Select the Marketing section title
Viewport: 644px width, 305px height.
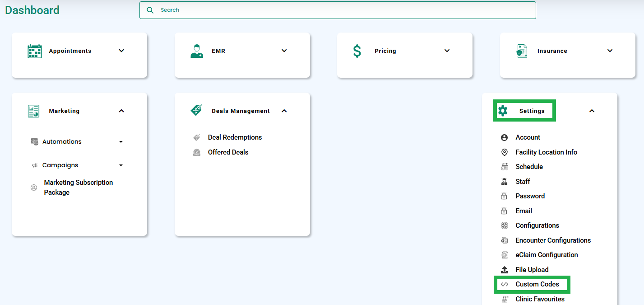coord(64,111)
